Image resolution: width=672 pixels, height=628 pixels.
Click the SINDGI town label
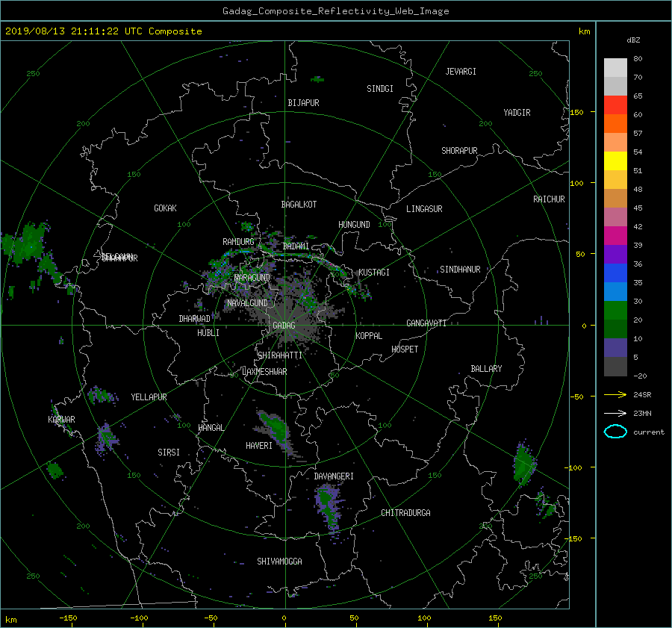coord(380,89)
